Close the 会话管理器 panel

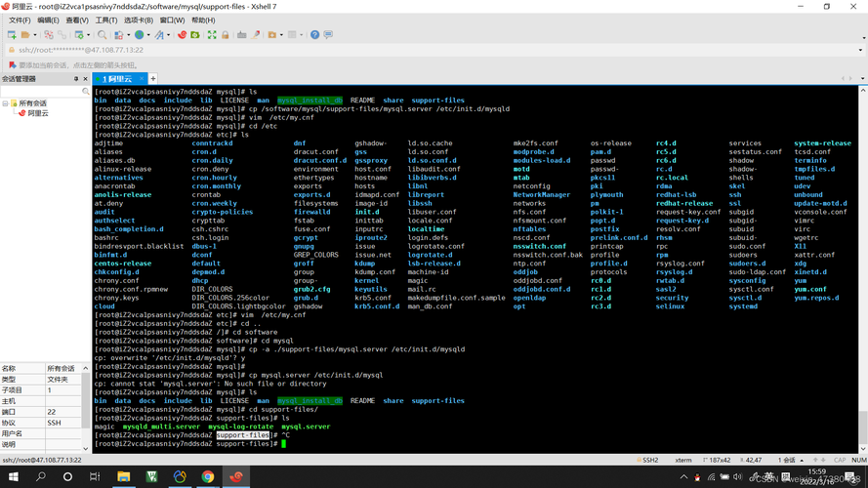pos(85,78)
